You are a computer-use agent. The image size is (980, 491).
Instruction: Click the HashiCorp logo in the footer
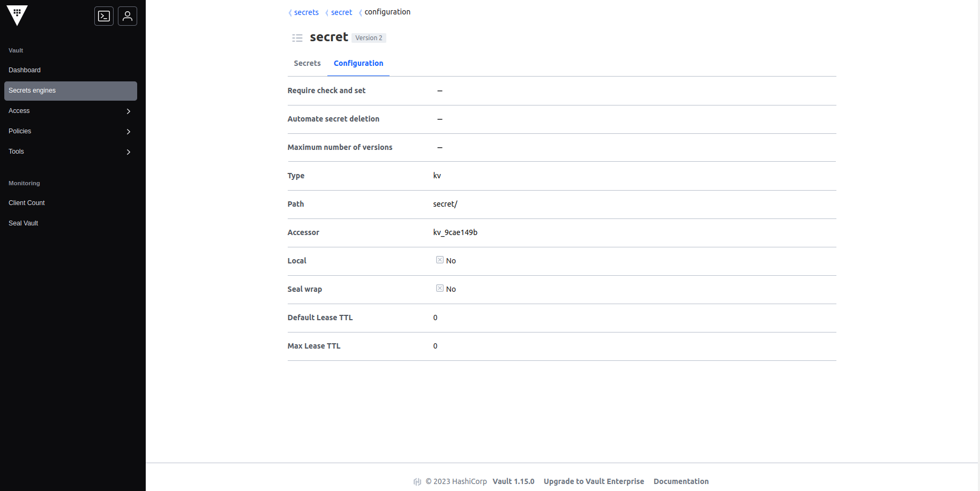417,481
